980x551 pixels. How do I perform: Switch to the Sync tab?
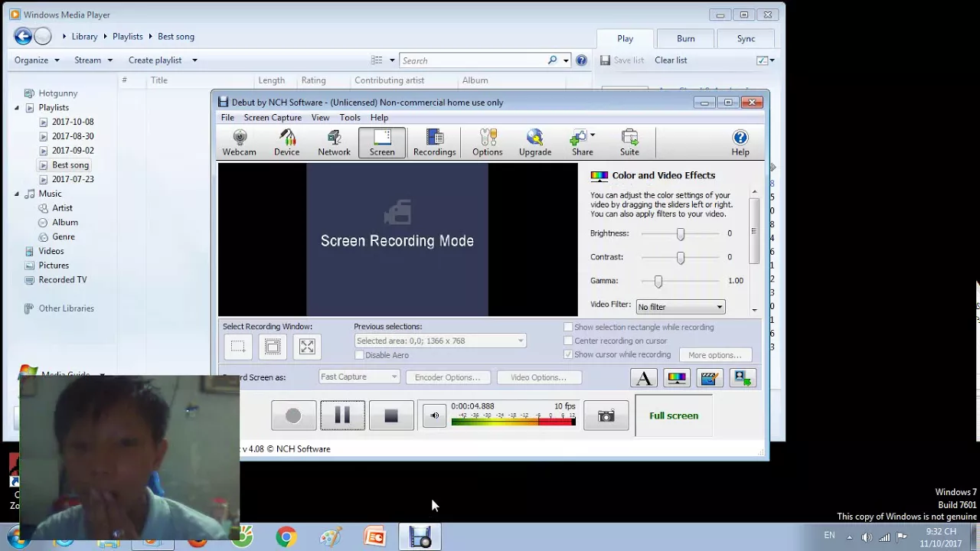pos(746,38)
